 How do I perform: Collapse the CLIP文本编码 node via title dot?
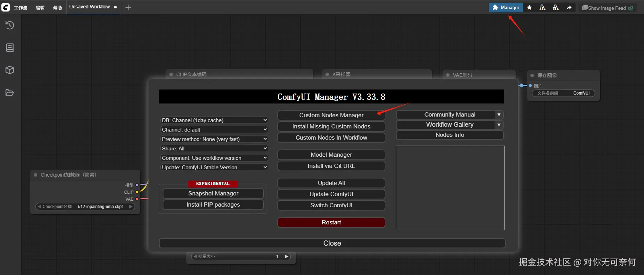pyautogui.click(x=171, y=74)
